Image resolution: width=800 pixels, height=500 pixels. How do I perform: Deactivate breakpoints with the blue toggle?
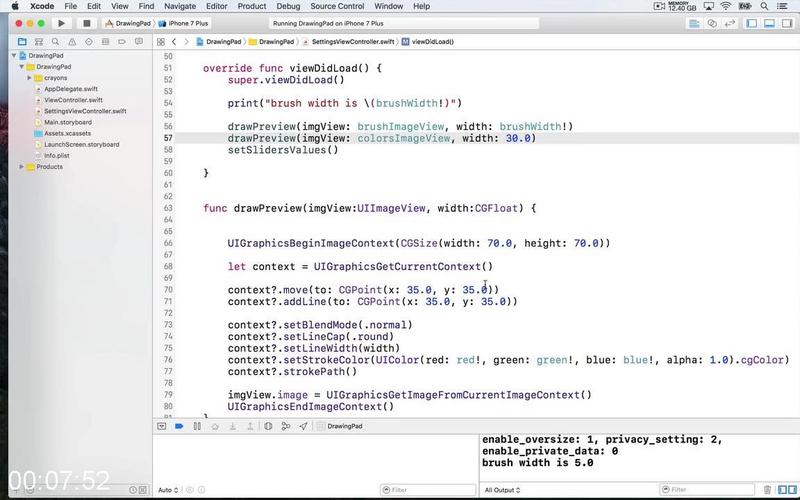(x=179, y=426)
